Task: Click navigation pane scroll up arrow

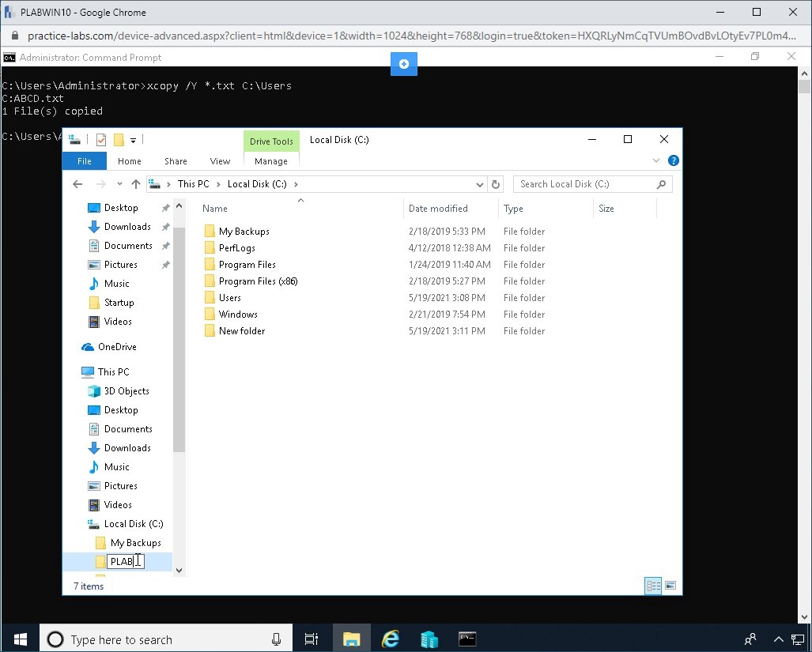Action: tap(179, 206)
